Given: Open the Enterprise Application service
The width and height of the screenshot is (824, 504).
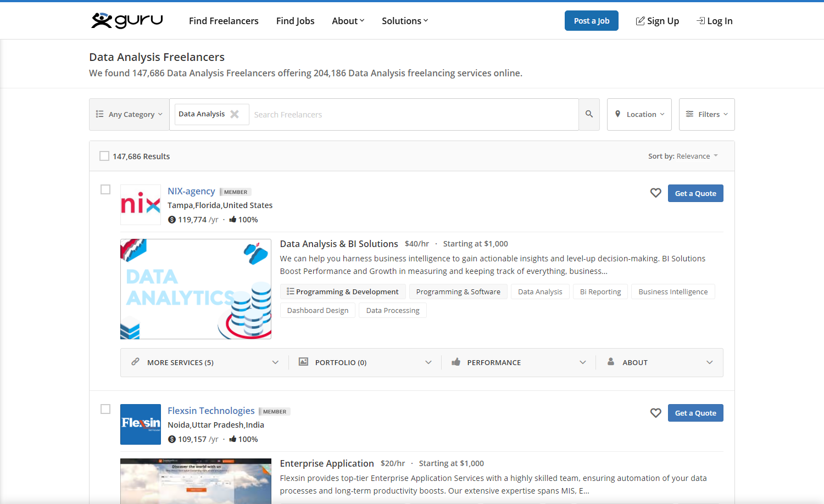Looking at the screenshot, I should [327, 463].
